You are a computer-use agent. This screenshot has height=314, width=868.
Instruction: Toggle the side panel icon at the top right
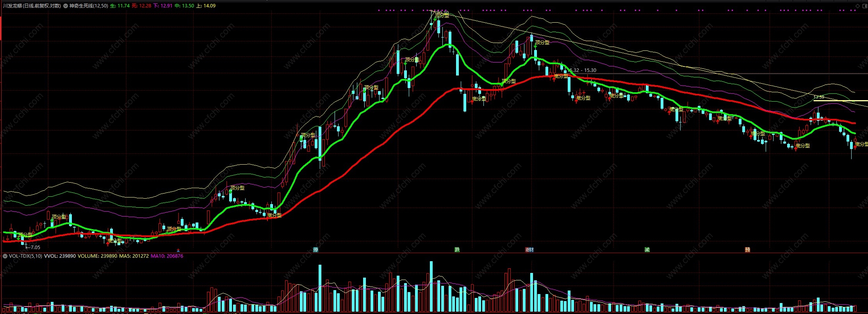(864, 6)
